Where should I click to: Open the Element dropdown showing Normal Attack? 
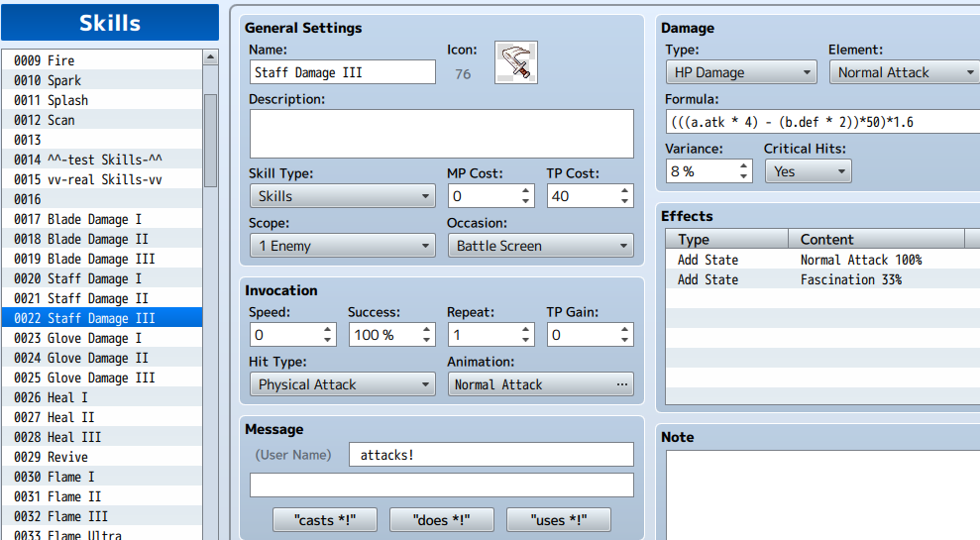pos(905,72)
